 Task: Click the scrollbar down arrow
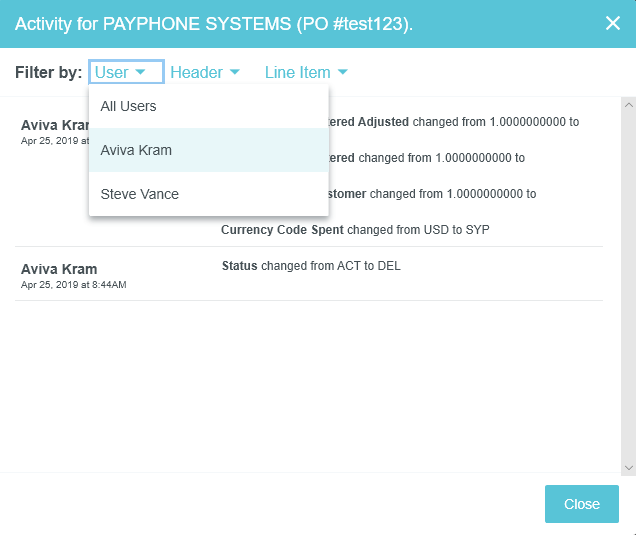coord(628,466)
